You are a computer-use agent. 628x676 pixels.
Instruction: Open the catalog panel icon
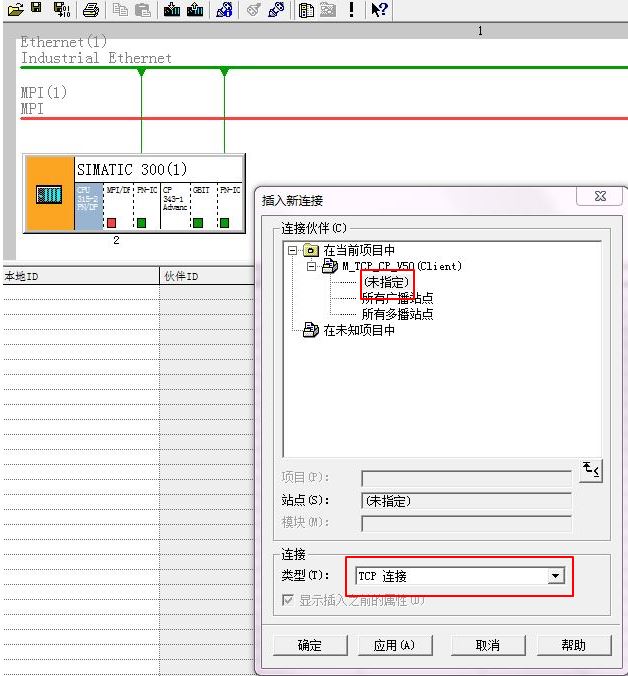point(306,10)
